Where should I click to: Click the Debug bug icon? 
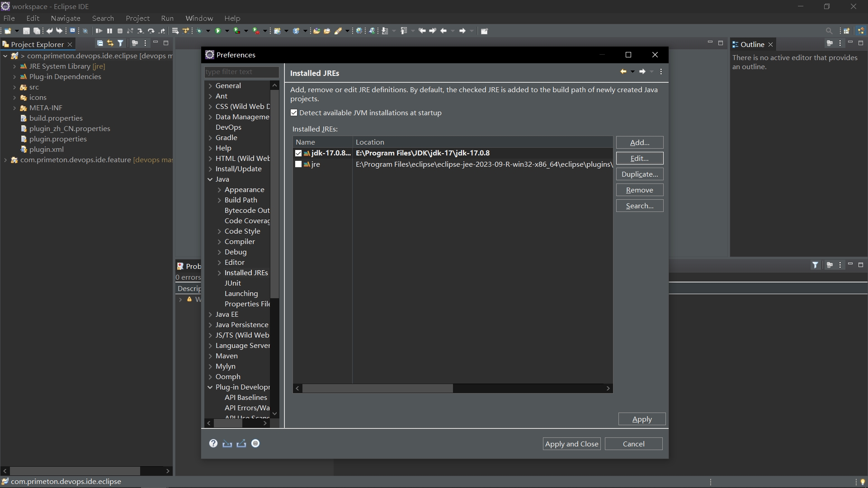pyautogui.click(x=199, y=31)
